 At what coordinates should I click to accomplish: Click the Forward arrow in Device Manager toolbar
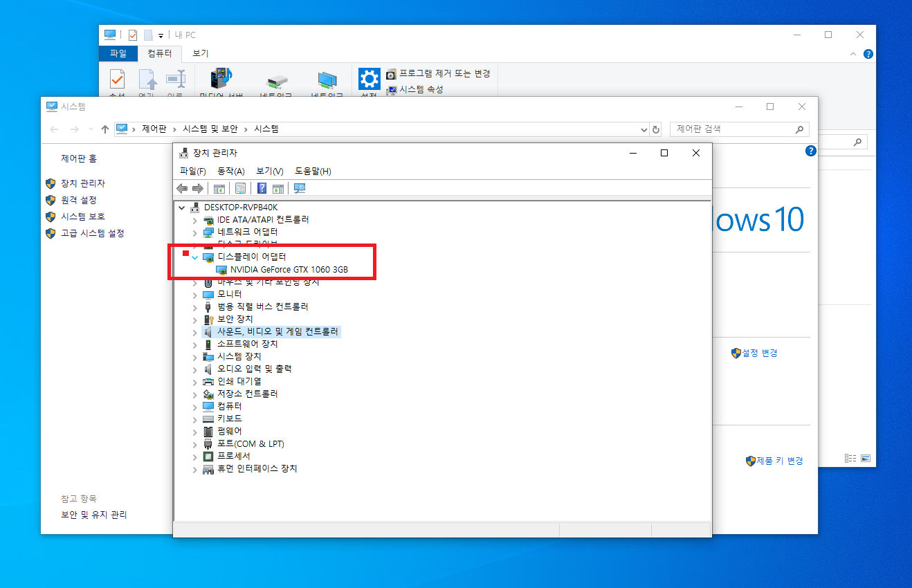pyautogui.click(x=198, y=188)
